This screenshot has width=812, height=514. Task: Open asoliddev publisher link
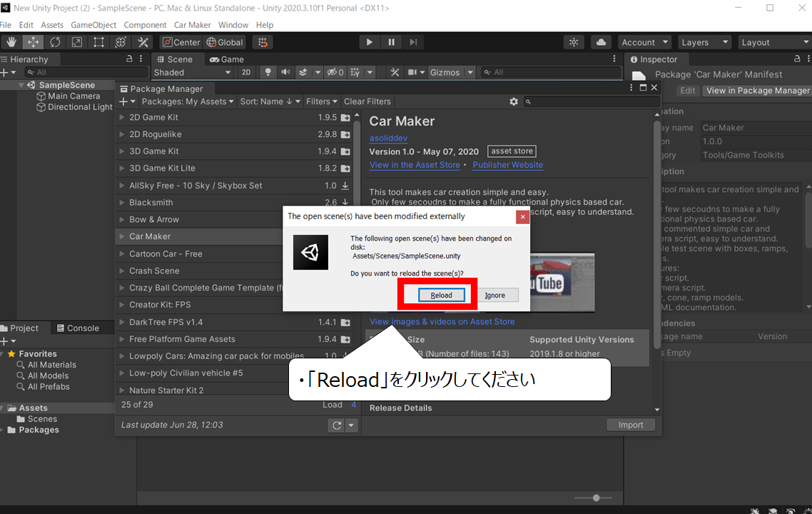388,138
